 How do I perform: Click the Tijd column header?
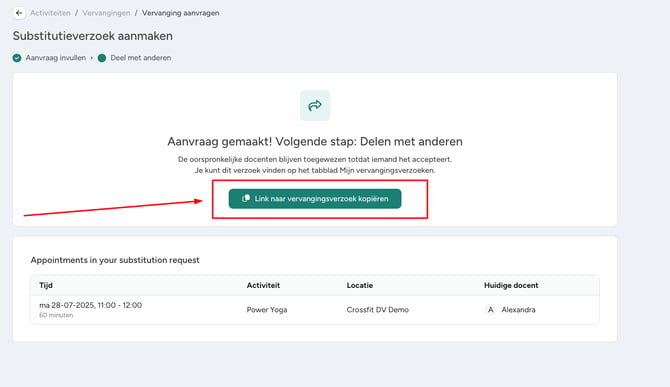click(46, 285)
